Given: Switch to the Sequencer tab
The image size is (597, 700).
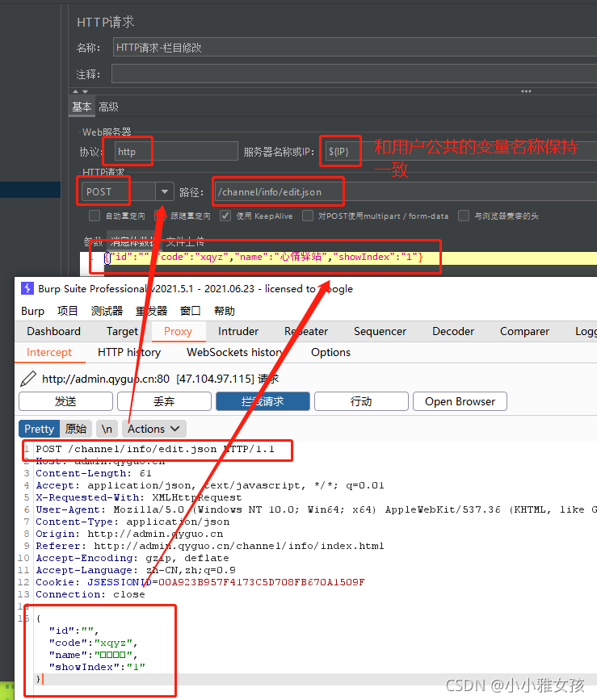Looking at the screenshot, I should [x=380, y=331].
